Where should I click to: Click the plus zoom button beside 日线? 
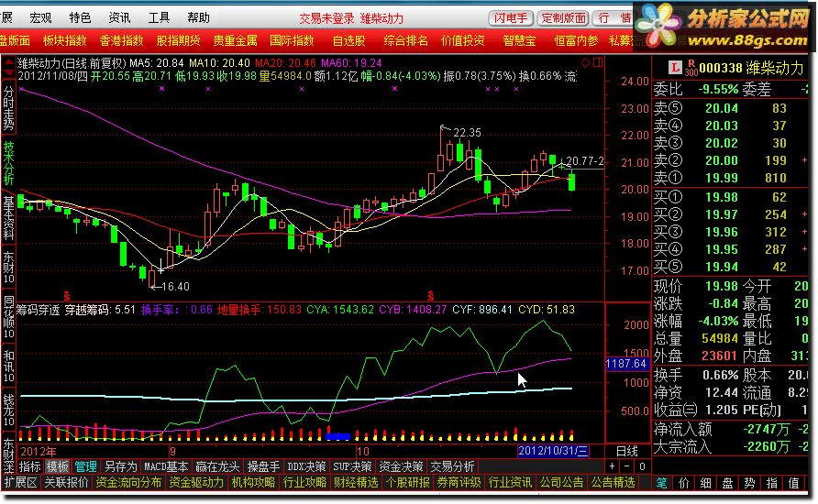click(613, 466)
